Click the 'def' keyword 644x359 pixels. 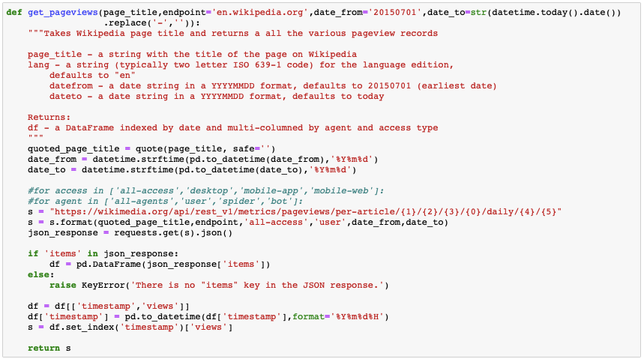coord(14,12)
